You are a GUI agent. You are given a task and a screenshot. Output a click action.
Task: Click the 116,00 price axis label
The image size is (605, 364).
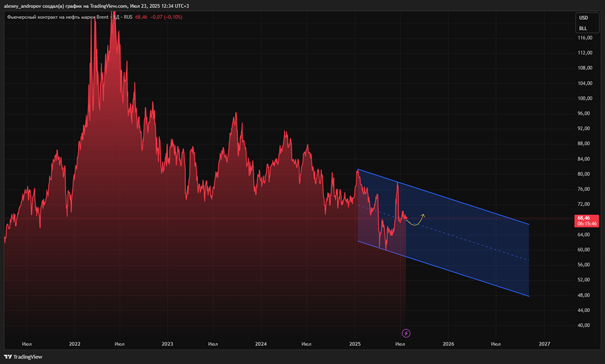point(585,37)
